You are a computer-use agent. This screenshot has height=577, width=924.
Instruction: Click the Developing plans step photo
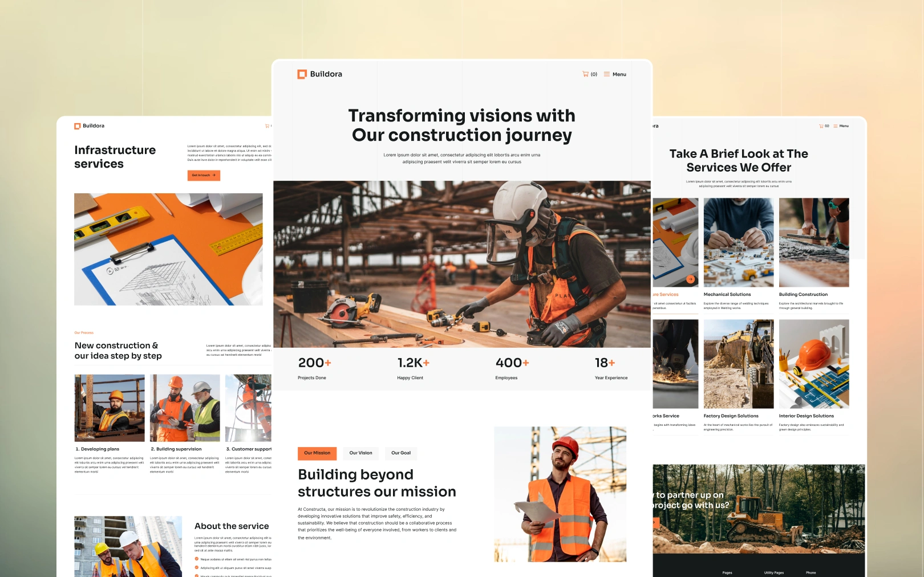click(110, 408)
